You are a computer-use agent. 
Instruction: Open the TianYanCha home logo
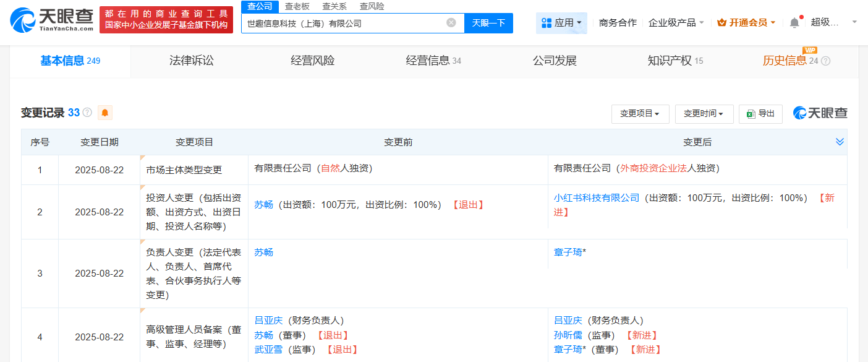[52, 20]
